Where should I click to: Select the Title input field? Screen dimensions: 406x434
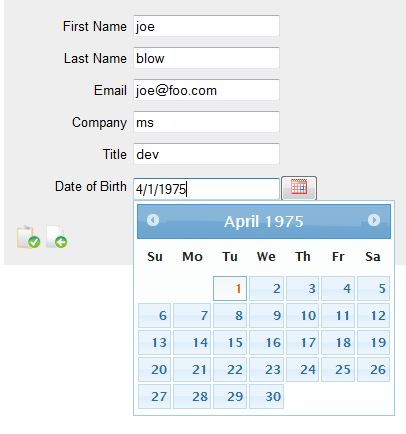pos(206,154)
